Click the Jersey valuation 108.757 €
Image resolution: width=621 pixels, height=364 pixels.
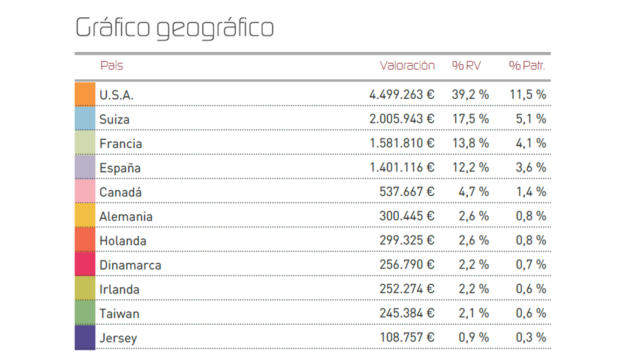407,338
